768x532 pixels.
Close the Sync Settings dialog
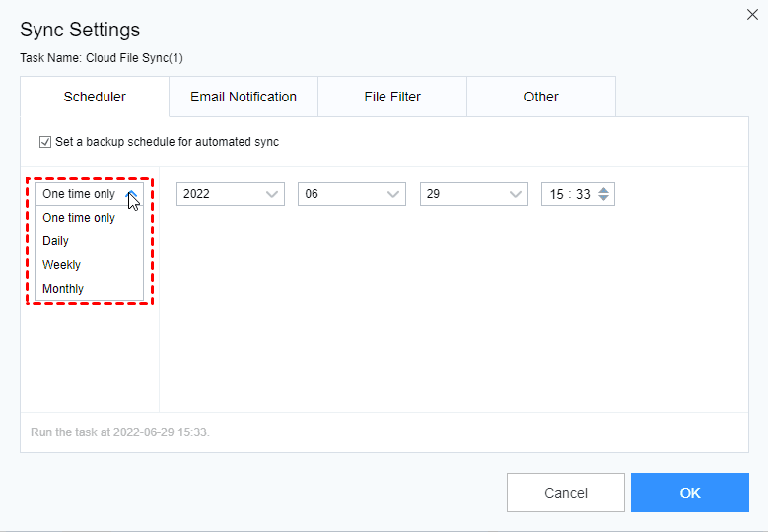coord(752,14)
